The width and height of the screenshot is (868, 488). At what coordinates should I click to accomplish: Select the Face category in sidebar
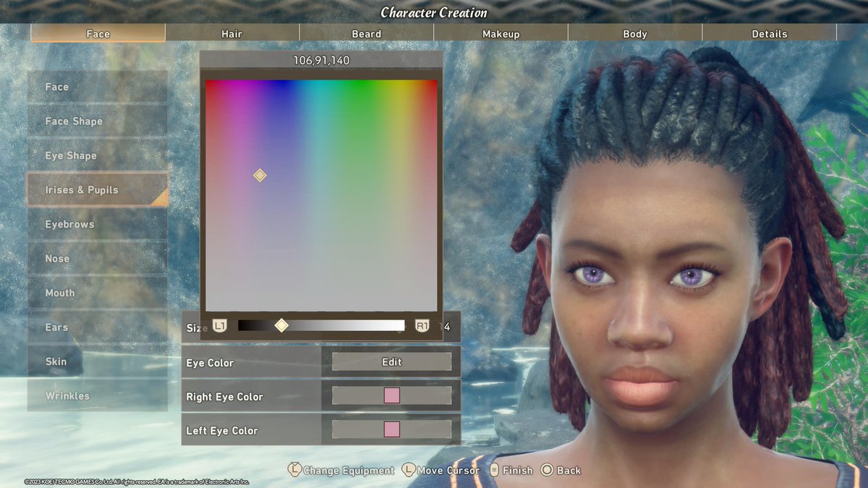click(x=97, y=87)
